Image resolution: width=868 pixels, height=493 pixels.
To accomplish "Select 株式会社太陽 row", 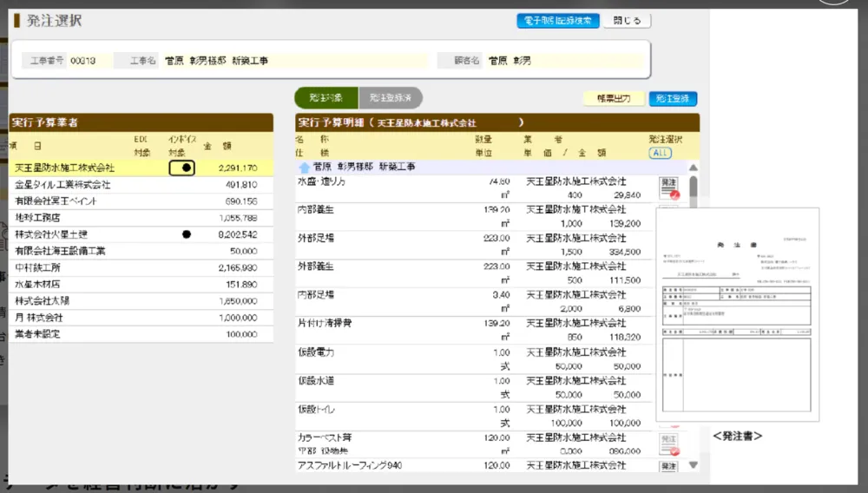I will 141,301.
